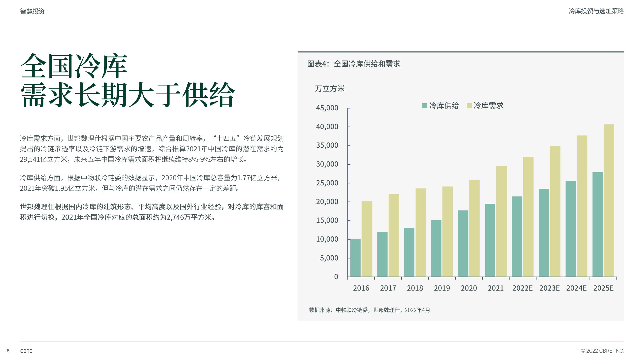This screenshot has height=362, width=644.
Task: Select the 2025E yellow demand bar
Action: click(x=609, y=201)
